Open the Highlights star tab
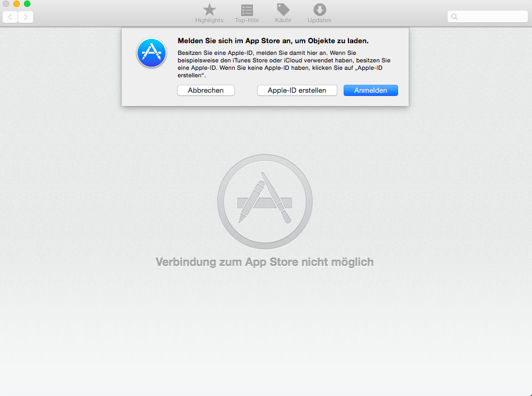 [x=209, y=13]
